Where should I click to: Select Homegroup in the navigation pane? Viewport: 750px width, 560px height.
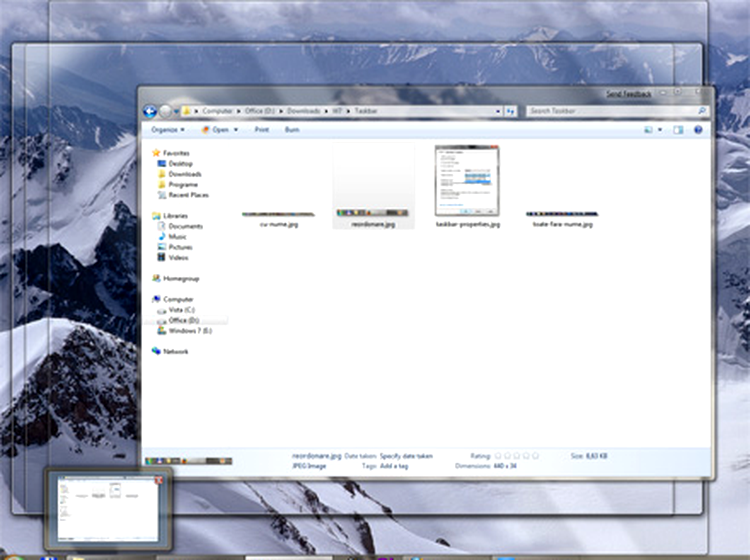point(181,279)
